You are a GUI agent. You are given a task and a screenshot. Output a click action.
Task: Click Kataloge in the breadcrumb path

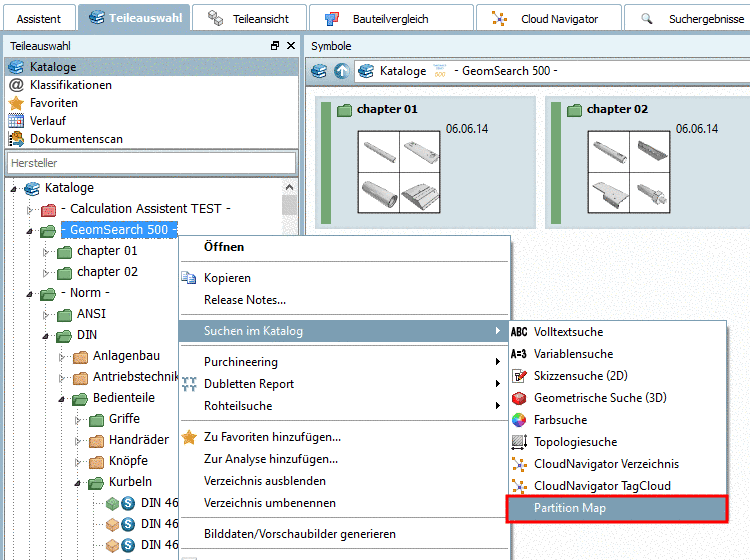click(403, 71)
